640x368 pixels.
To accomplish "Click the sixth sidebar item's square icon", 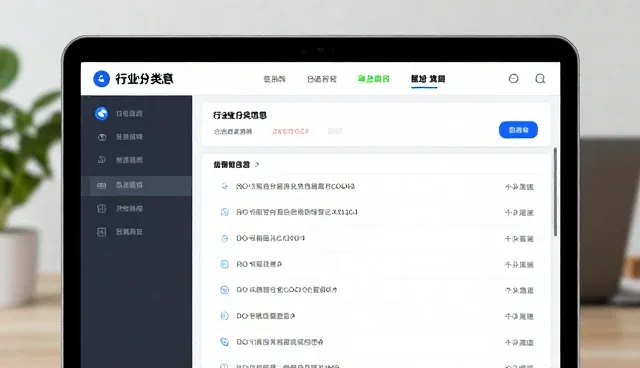I will pos(101,232).
